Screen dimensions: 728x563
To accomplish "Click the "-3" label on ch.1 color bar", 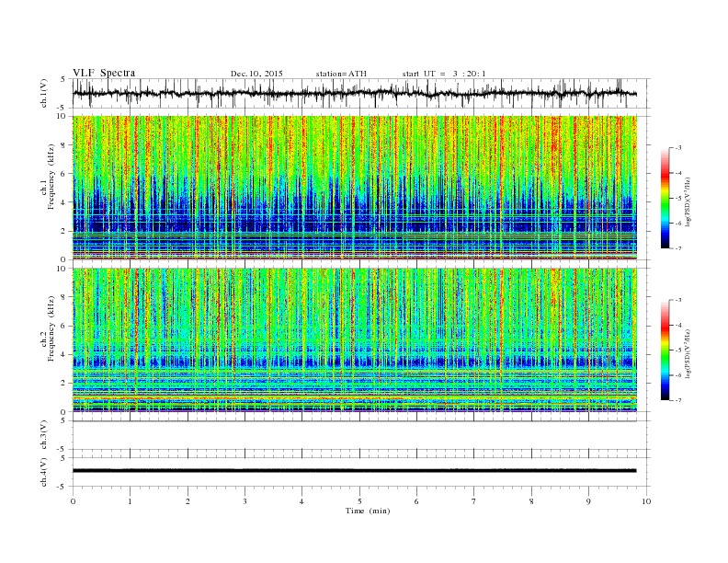I will 678,148.
